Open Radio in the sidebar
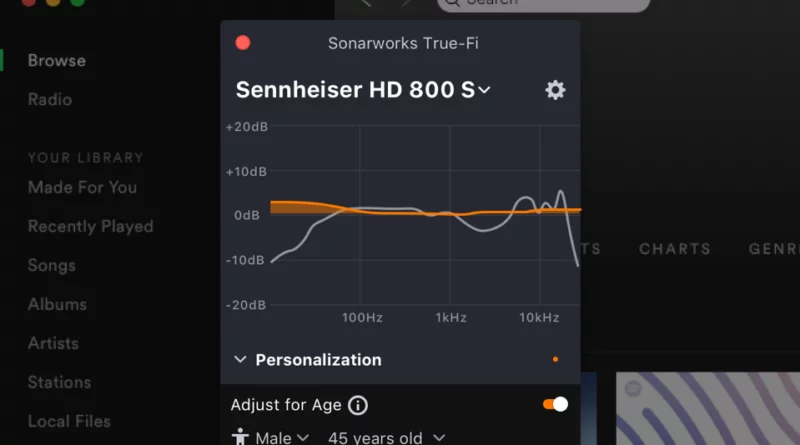 pyautogui.click(x=50, y=100)
